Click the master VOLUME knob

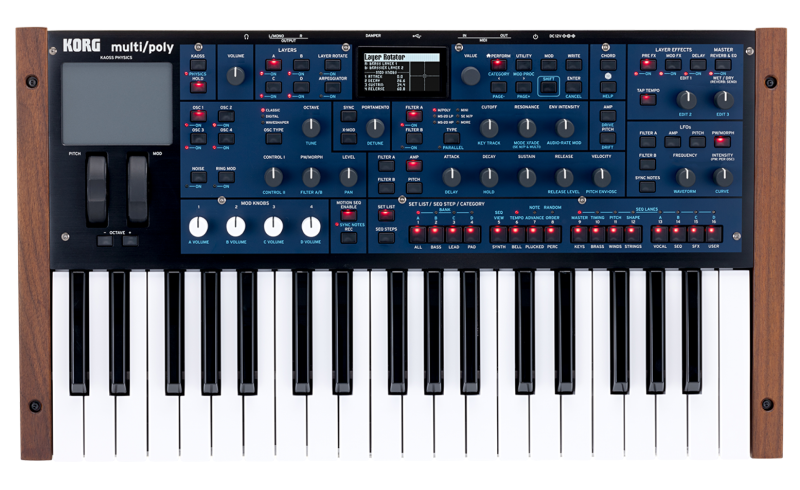point(236,74)
